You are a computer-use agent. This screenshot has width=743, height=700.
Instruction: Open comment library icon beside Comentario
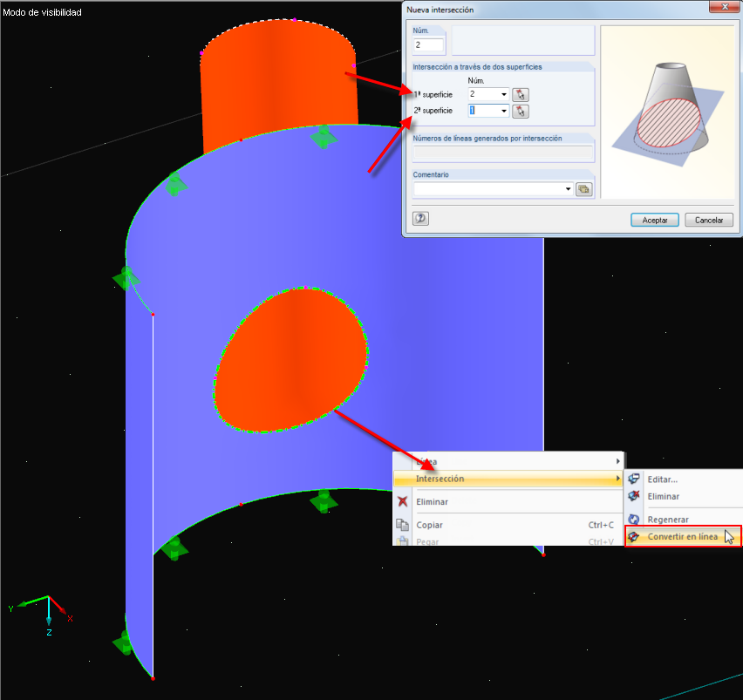tap(583, 189)
